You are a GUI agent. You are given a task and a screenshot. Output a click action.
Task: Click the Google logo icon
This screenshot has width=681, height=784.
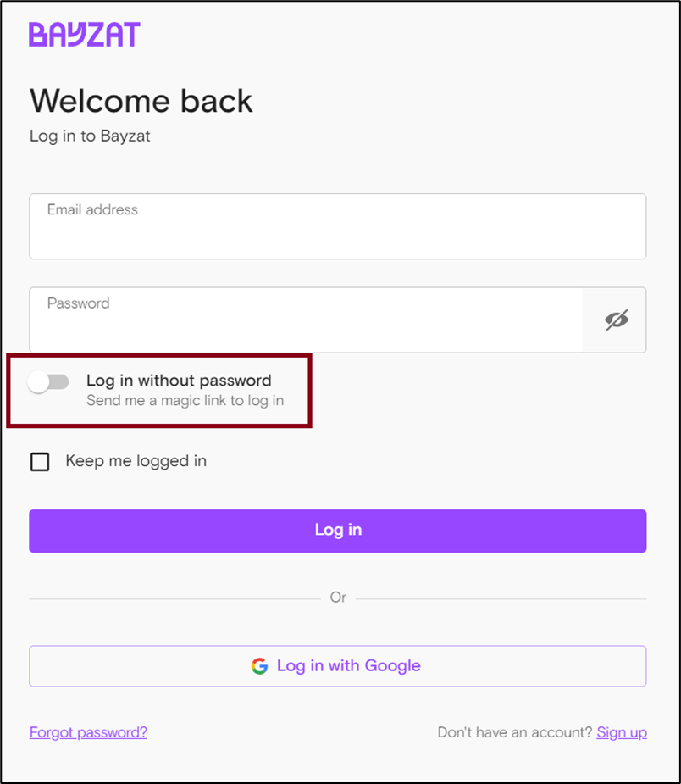[259, 666]
